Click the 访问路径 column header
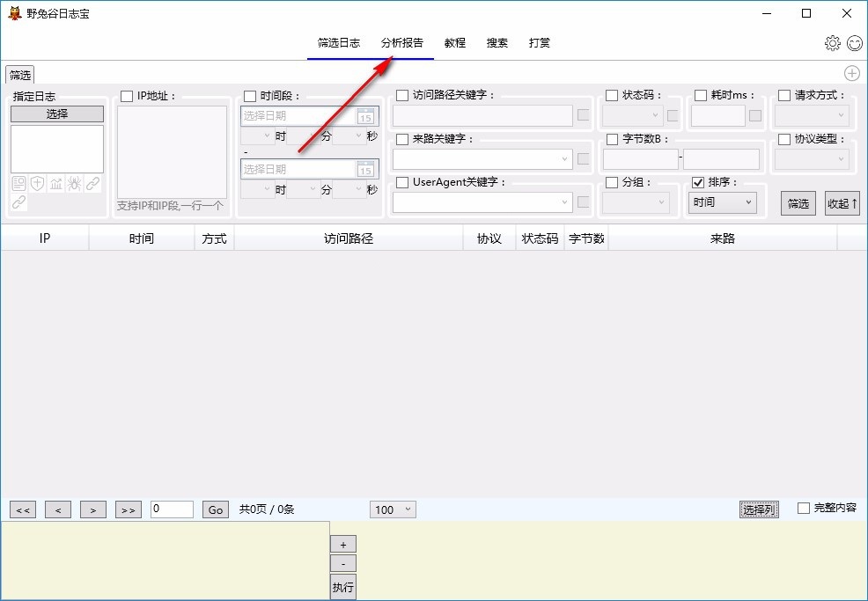This screenshot has height=601, width=868. (349, 238)
